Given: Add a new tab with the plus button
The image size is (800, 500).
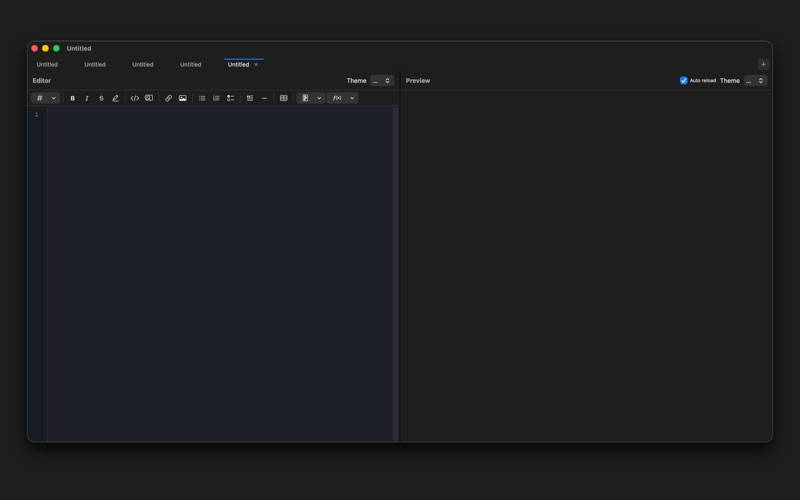Looking at the screenshot, I should coord(763,64).
